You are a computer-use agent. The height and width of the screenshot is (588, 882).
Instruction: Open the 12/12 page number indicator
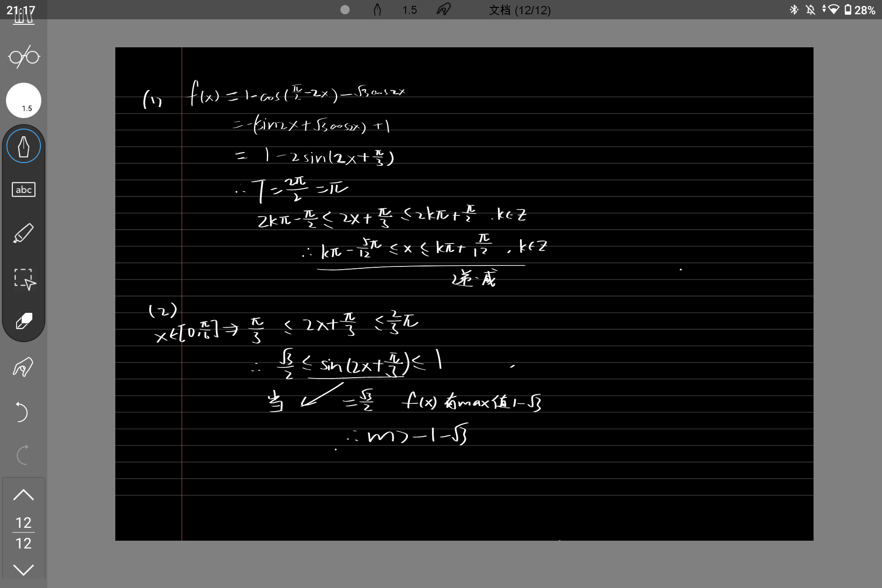pyautogui.click(x=23, y=533)
